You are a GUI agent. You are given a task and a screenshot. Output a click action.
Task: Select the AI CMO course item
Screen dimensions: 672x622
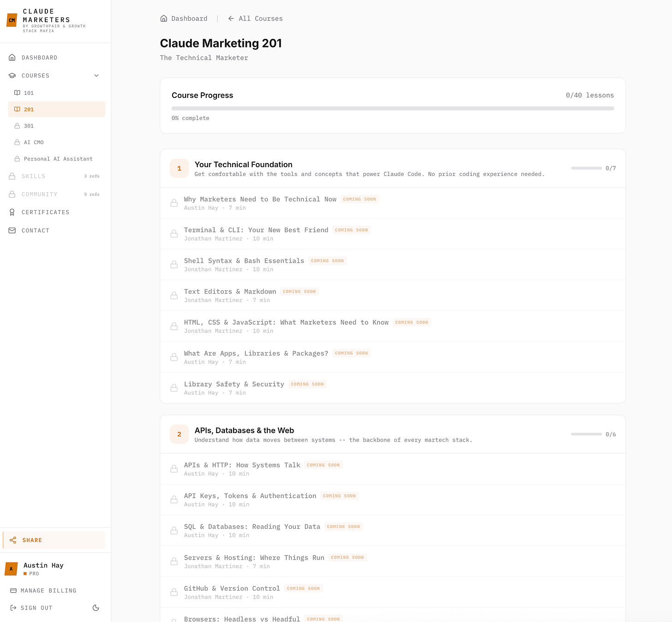(57, 142)
